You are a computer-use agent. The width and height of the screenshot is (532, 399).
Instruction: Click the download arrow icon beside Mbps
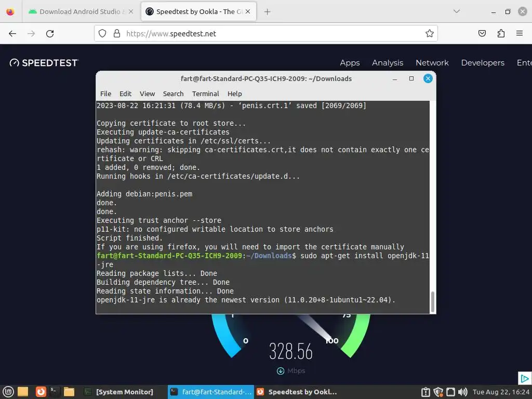pyautogui.click(x=281, y=371)
